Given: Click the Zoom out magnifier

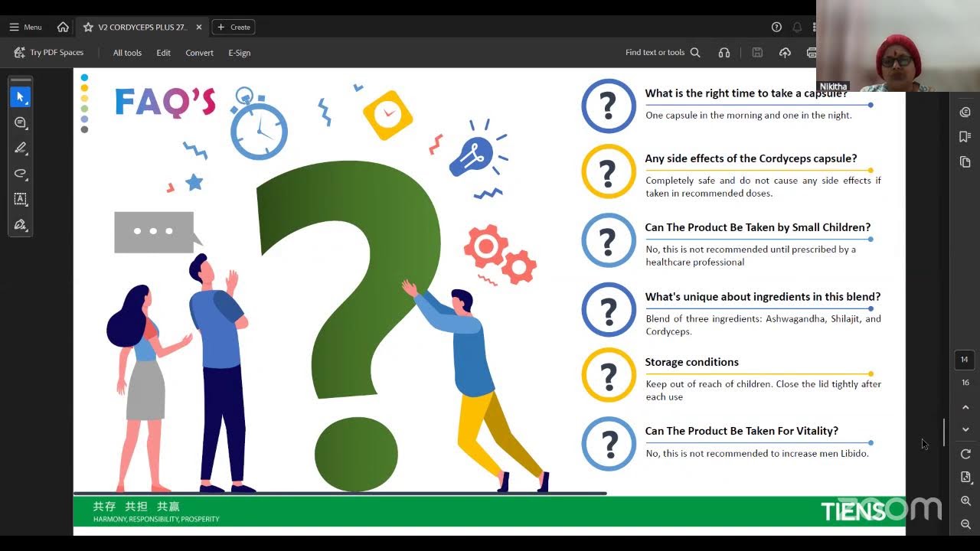Looking at the screenshot, I should 965,524.
